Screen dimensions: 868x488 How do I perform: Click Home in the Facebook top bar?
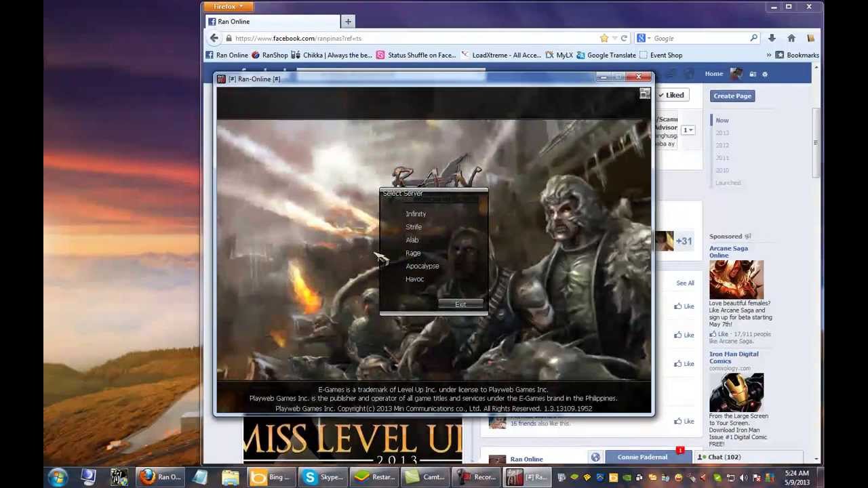coord(713,74)
